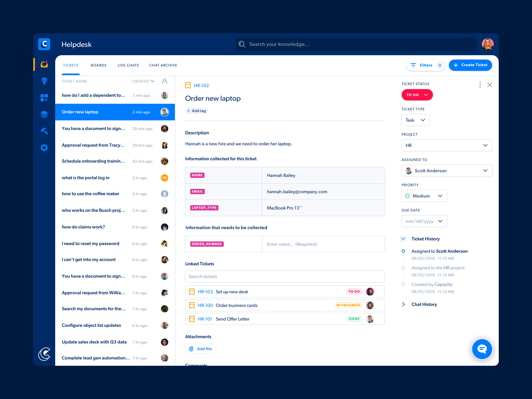Select the knowledge lightbulb icon in sidebar
This screenshot has width=532, height=399.
(44, 81)
